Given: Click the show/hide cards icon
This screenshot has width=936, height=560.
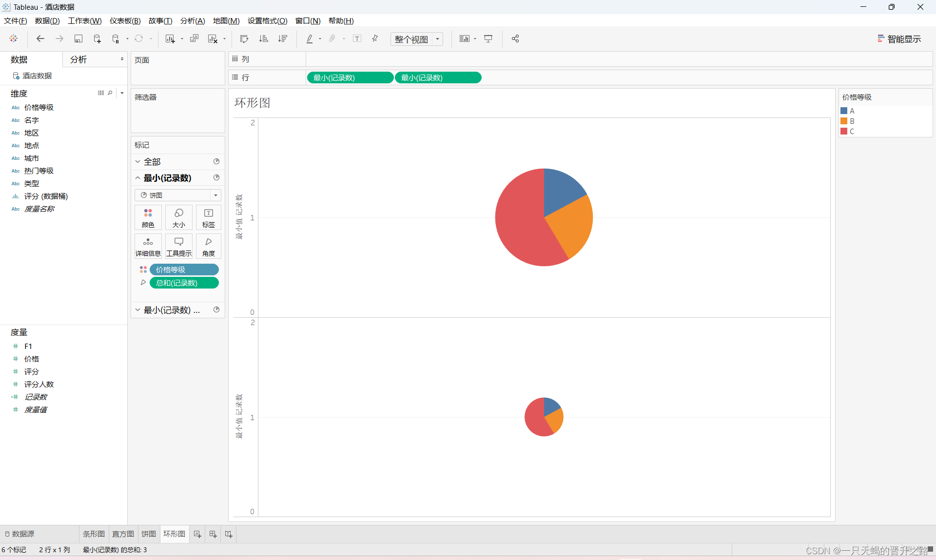Looking at the screenshot, I should point(465,39).
